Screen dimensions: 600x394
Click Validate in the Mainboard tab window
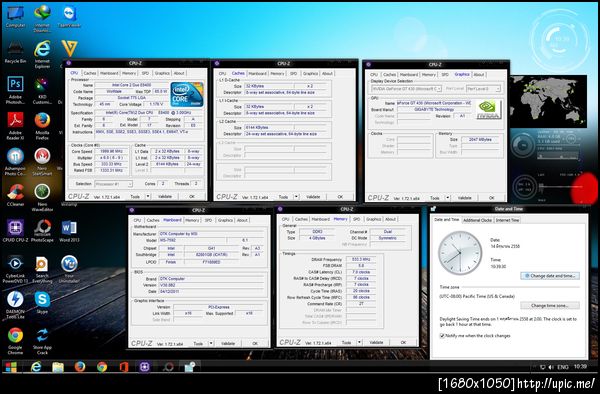(x=228, y=344)
